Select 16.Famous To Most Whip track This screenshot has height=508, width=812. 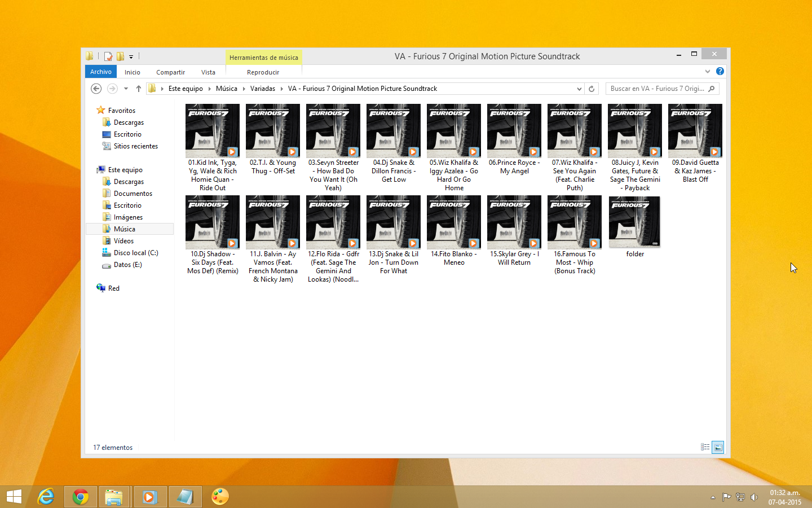point(575,235)
